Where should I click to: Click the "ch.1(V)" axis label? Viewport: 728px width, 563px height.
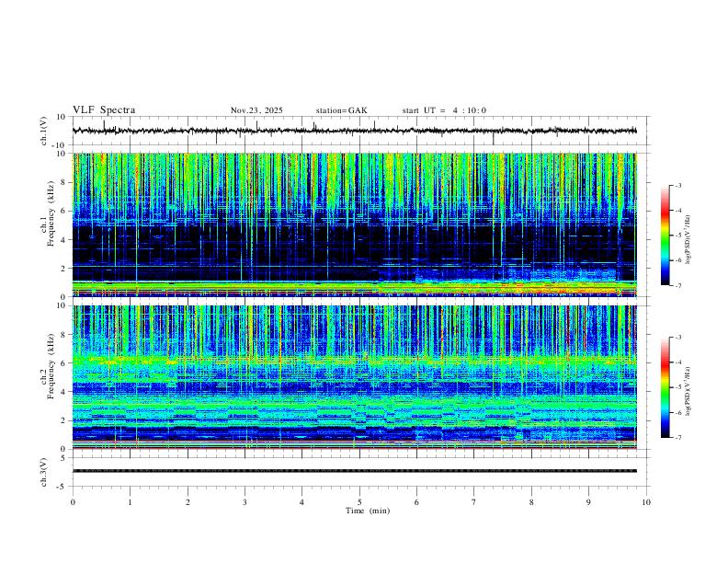tap(44, 131)
